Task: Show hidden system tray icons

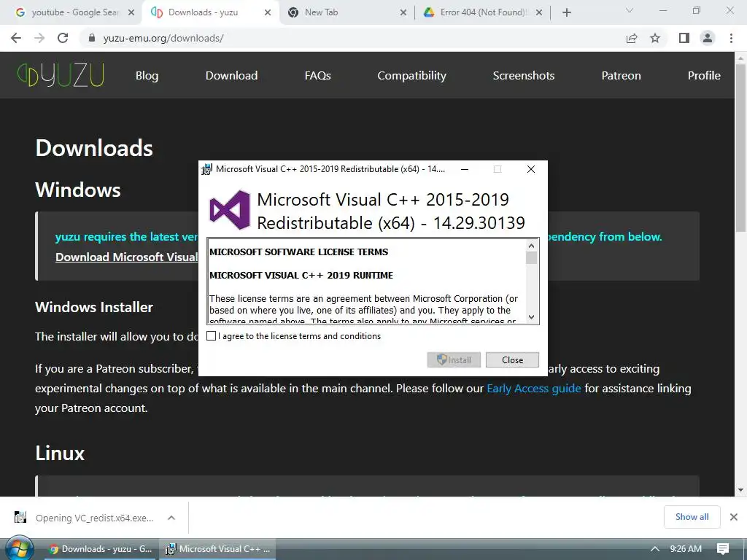Action: [x=655, y=549]
